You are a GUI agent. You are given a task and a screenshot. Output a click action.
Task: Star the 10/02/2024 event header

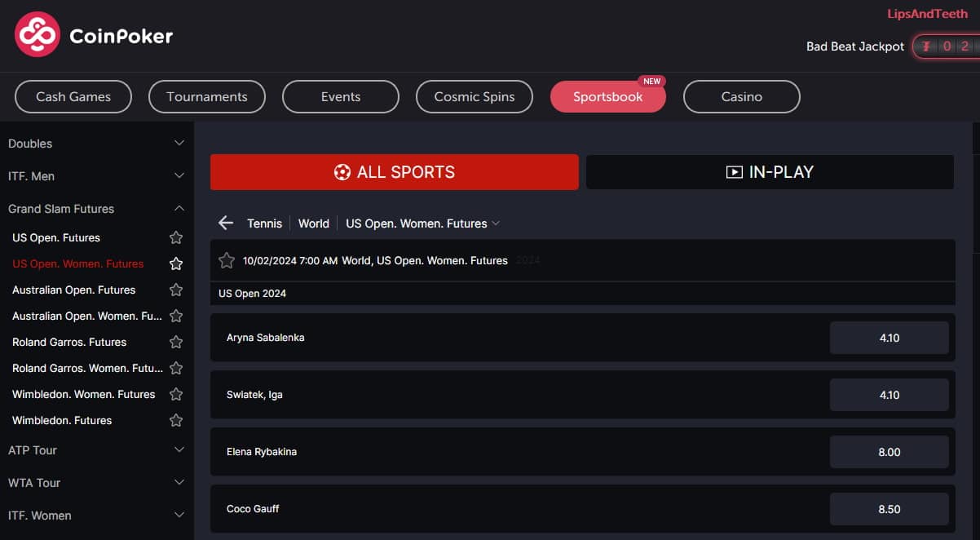(x=227, y=260)
